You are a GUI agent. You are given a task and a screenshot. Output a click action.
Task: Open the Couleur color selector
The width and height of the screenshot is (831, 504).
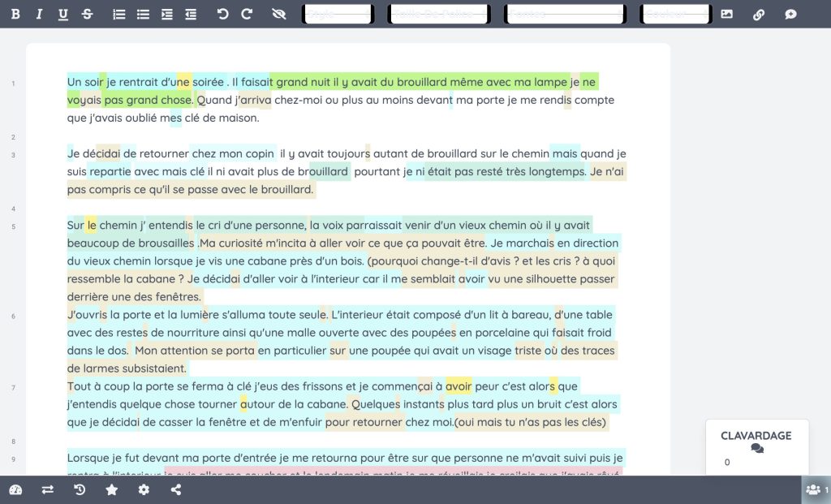pos(675,14)
